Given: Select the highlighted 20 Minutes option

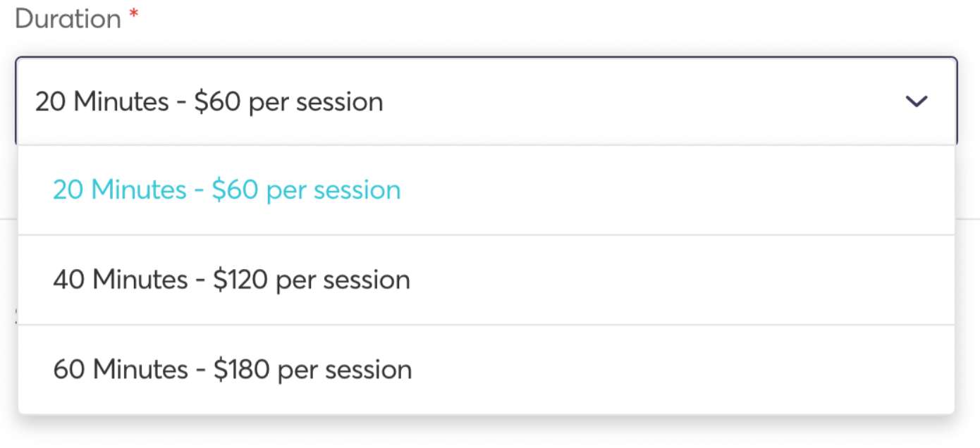Looking at the screenshot, I should click(227, 189).
